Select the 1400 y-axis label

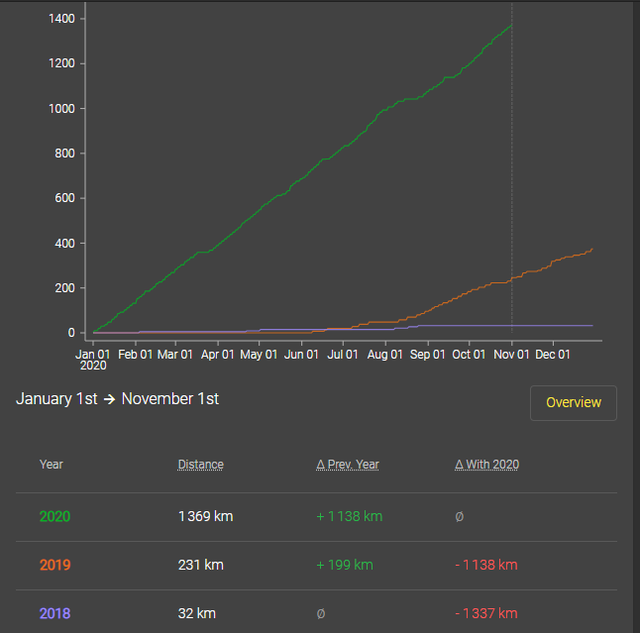pyautogui.click(x=62, y=19)
